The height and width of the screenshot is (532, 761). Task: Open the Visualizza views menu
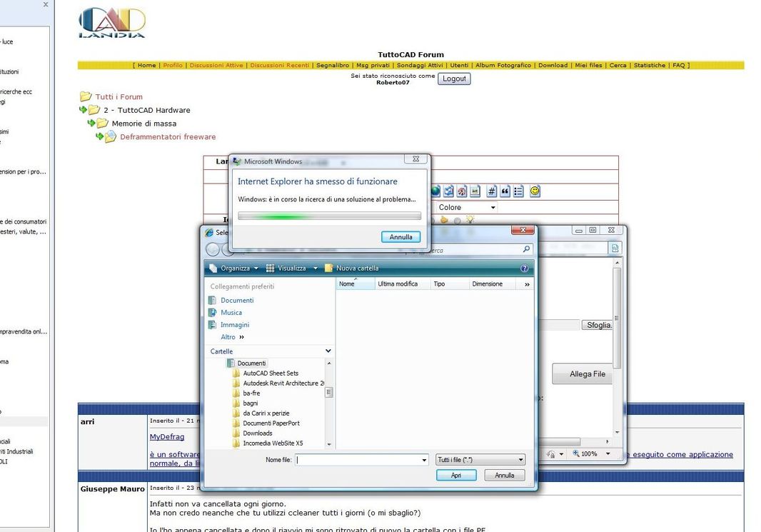click(x=291, y=268)
